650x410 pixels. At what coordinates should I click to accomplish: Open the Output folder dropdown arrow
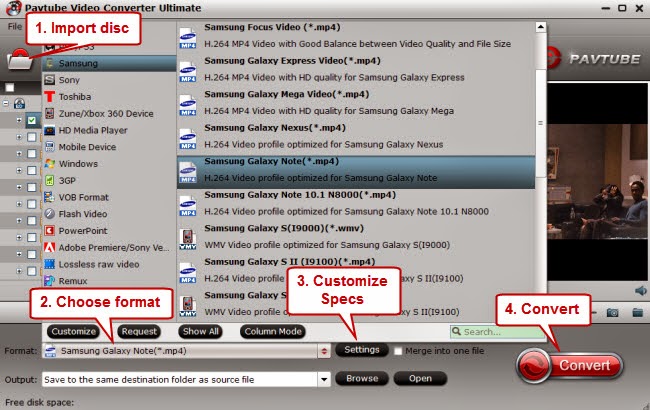[324, 379]
